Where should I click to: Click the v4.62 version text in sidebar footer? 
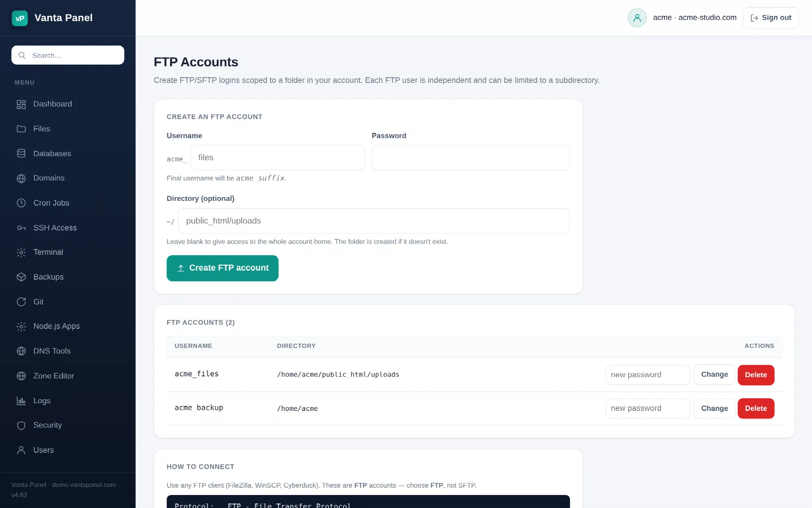click(x=19, y=495)
